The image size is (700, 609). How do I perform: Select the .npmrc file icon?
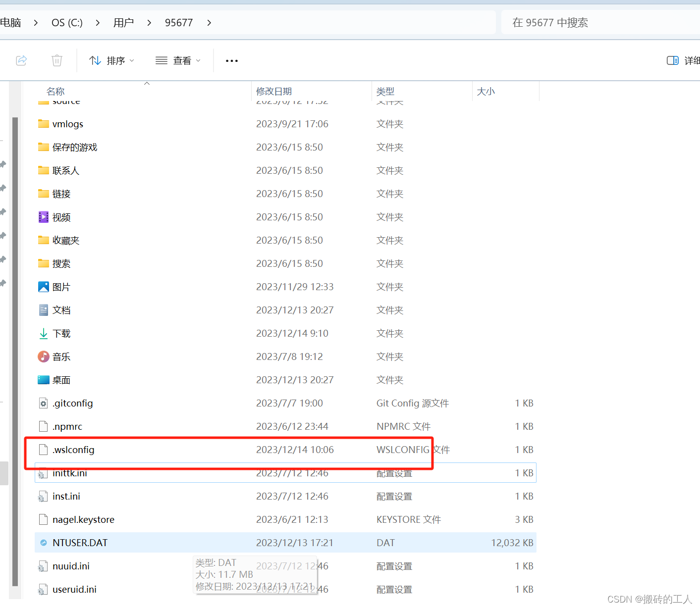pyautogui.click(x=44, y=426)
